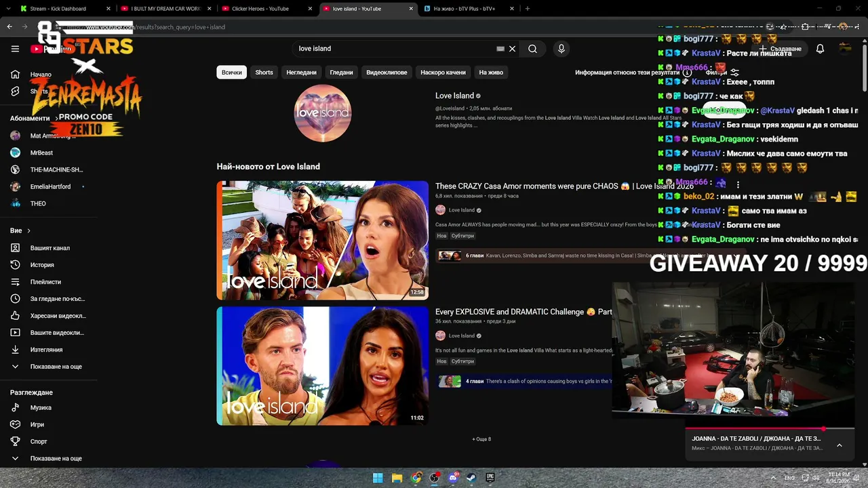Clear the search query with the X
Screen dimensions: 868x488
(x=513, y=49)
